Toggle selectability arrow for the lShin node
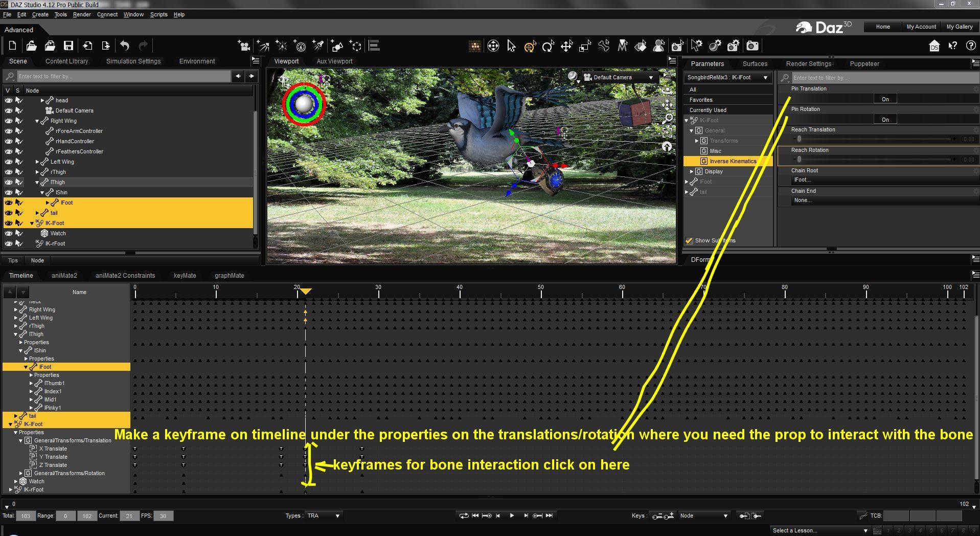This screenshot has height=536, width=980. (19, 192)
